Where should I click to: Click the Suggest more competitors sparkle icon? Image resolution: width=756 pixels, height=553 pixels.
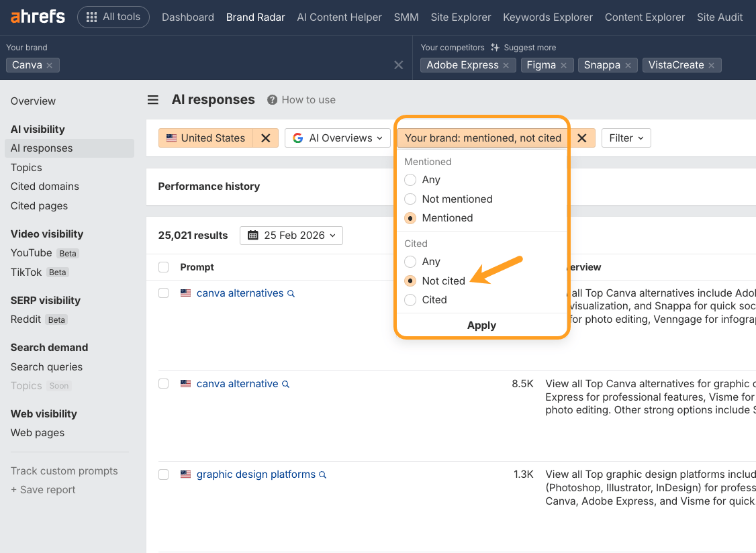click(x=494, y=47)
